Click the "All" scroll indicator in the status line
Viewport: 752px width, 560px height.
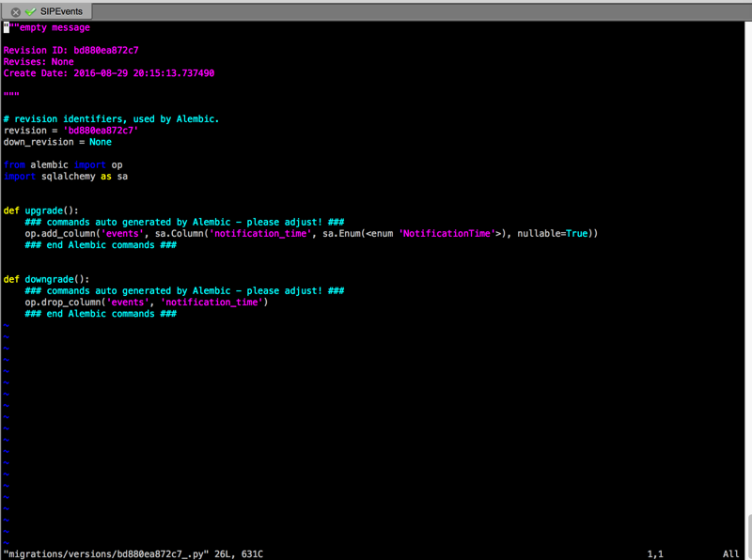pos(731,553)
